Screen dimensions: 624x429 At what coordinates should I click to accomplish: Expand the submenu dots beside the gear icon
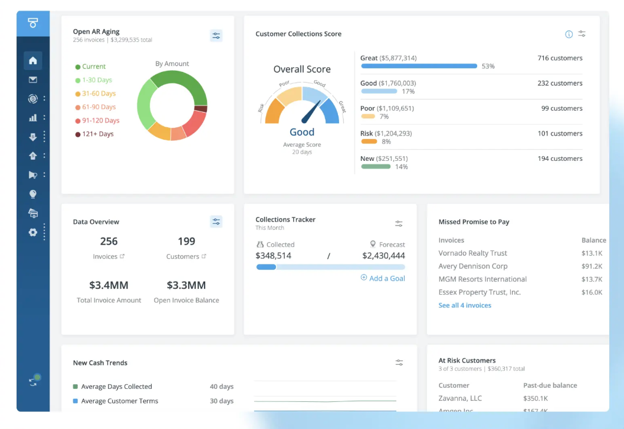[44, 232]
